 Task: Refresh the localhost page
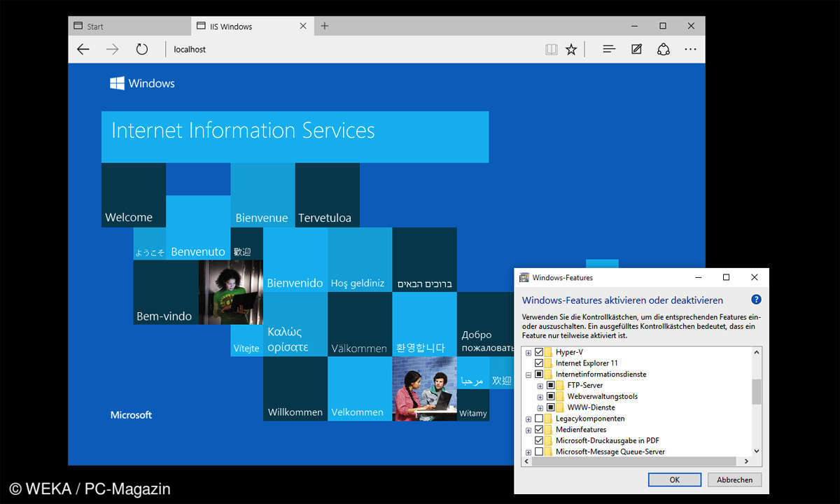click(x=142, y=49)
